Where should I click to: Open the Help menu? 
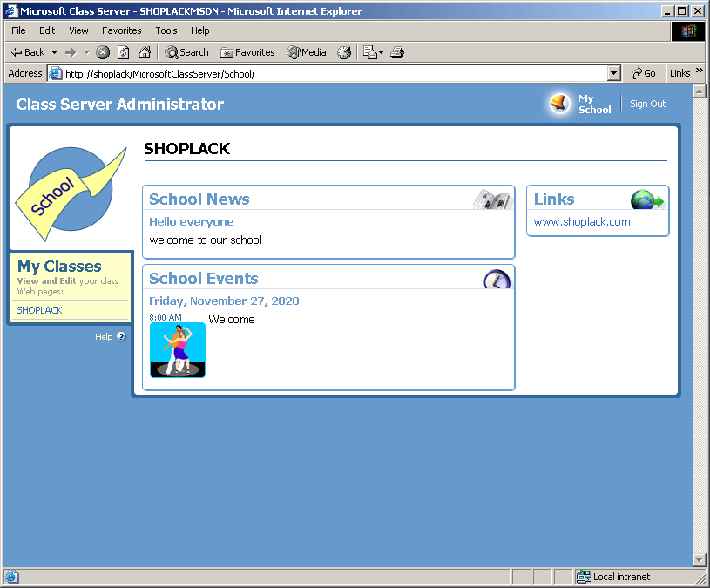tap(199, 30)
